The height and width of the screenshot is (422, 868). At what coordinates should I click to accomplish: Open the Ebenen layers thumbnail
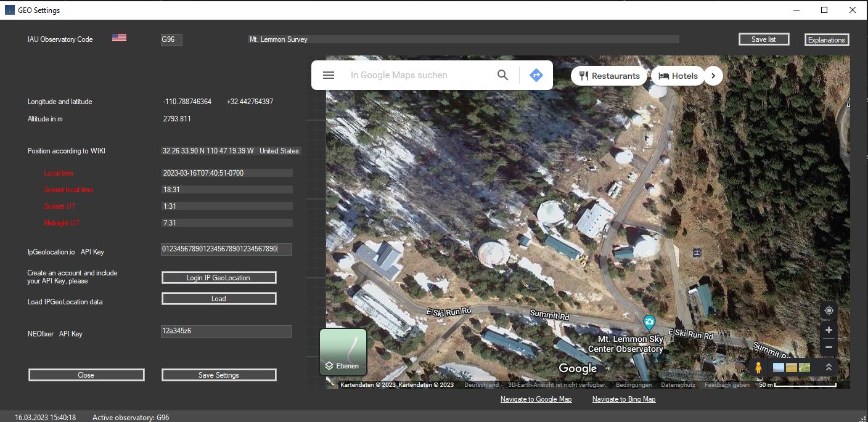(x=343, y=352)
